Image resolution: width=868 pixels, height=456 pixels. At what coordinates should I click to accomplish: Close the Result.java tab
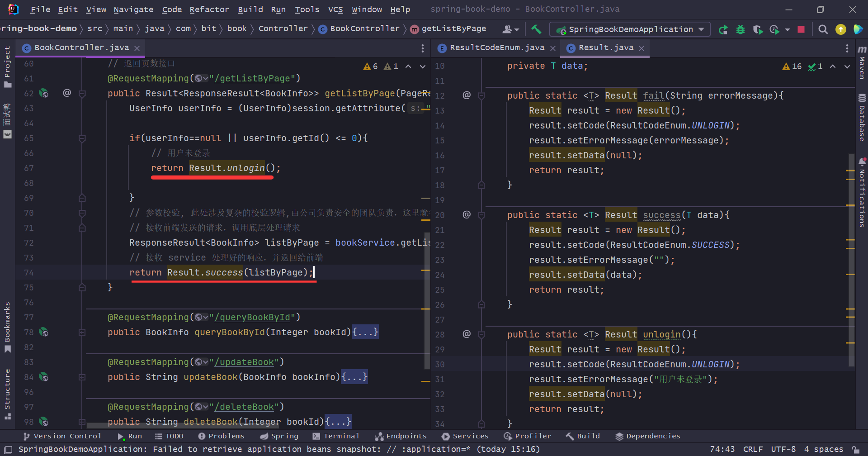pyautogui.click(x=642, y=48)
